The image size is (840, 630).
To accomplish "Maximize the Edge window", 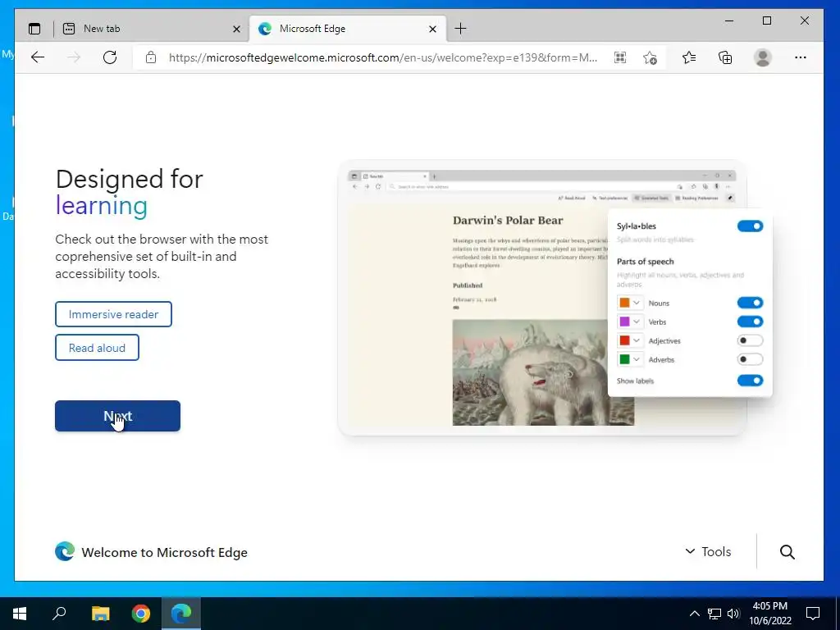I will [x=767, y=21].
